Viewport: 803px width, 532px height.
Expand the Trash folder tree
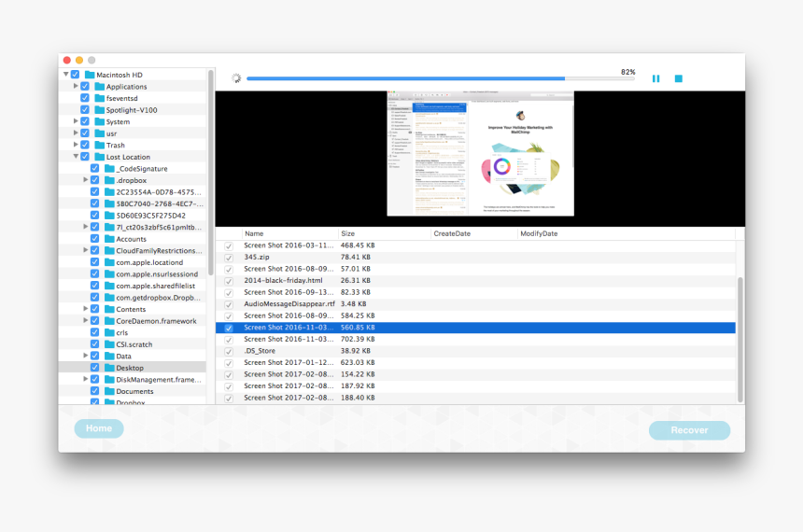76,145
